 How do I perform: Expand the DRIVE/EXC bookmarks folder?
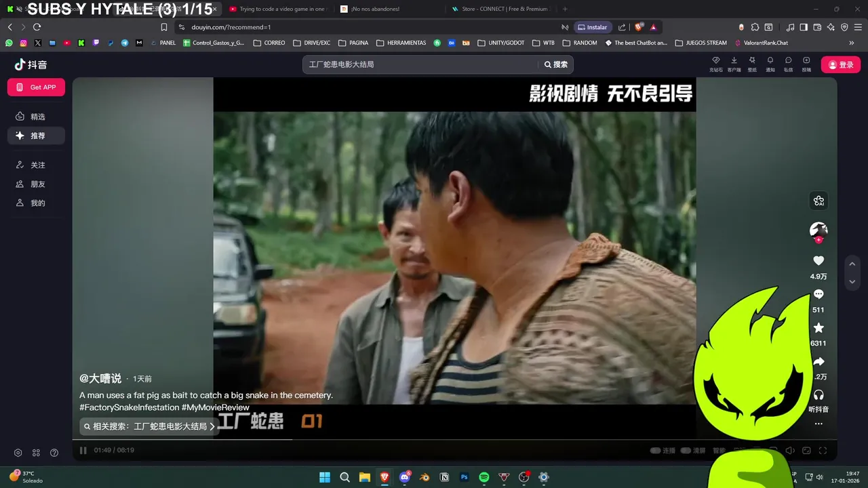(x=312, y=43)
